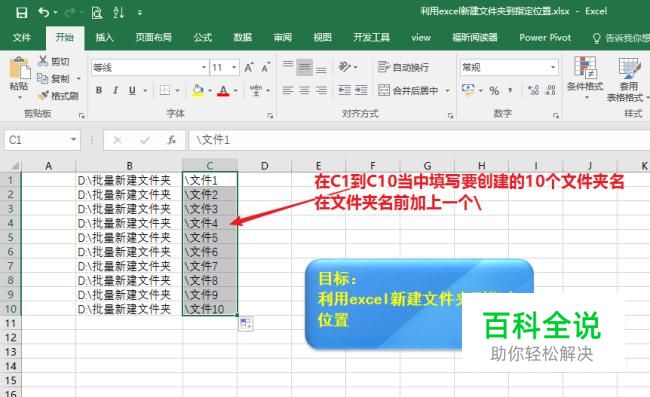Increase font size with the larger A
This screenshot has height=397, width=650.
pyautogui.click(x=249, y=68)
